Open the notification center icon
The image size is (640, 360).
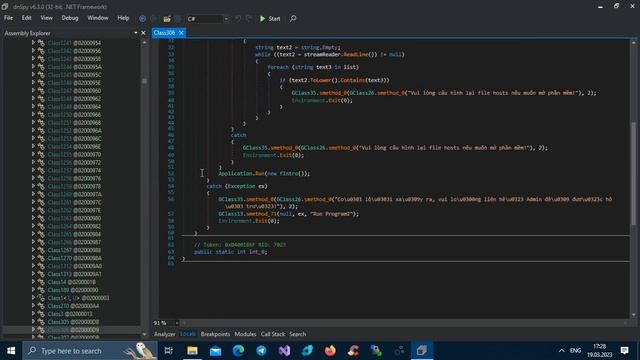click(624, 351)
